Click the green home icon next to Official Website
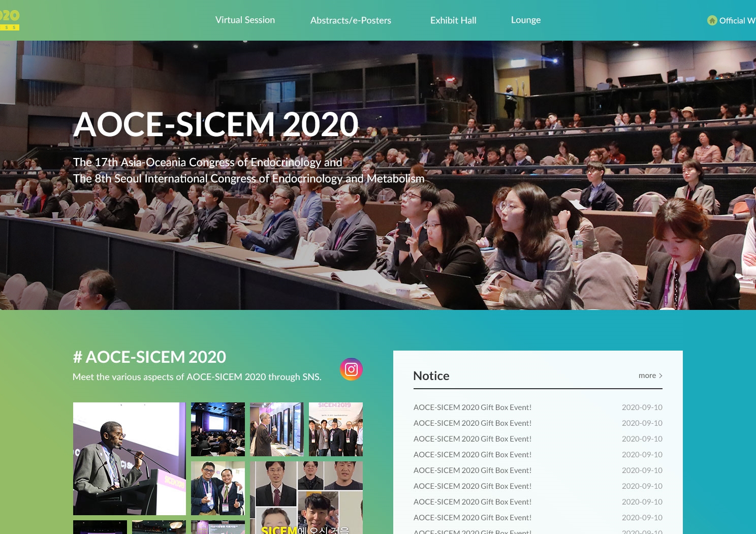The image size is (756, 534). coord(712,20)
